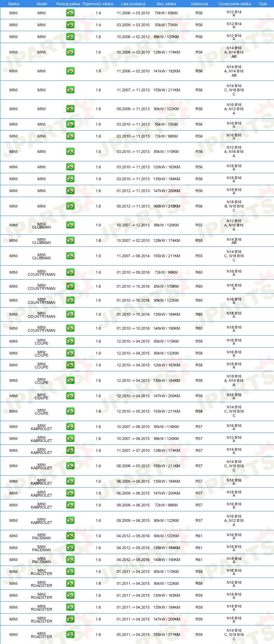Select the Marka column header

14,4
